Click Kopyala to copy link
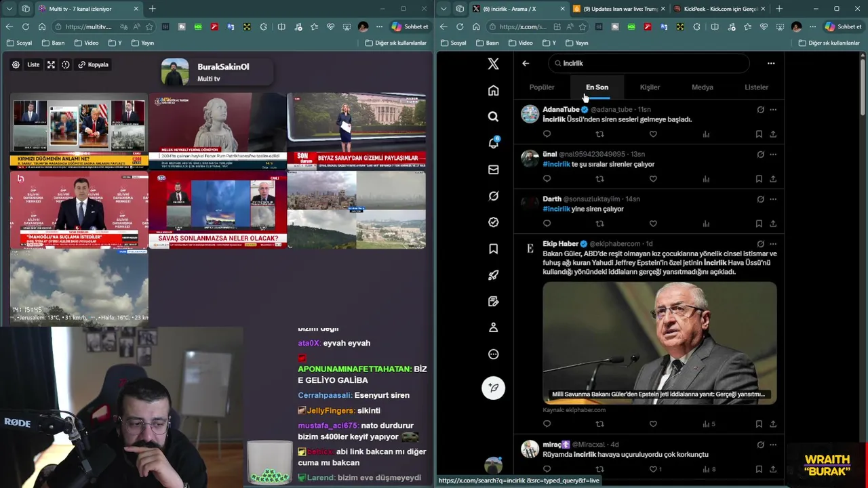Image resolution: width=868 pixels, height=488 pixels. 93,64
